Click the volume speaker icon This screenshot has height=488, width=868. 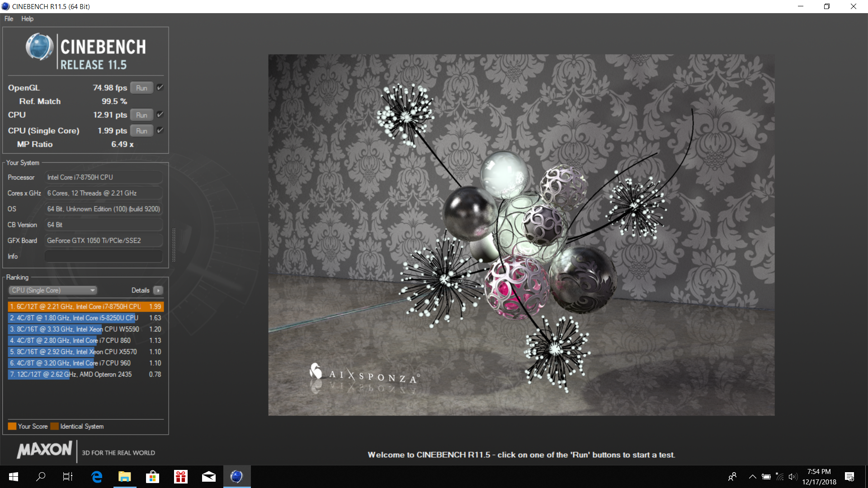(793, 477)
